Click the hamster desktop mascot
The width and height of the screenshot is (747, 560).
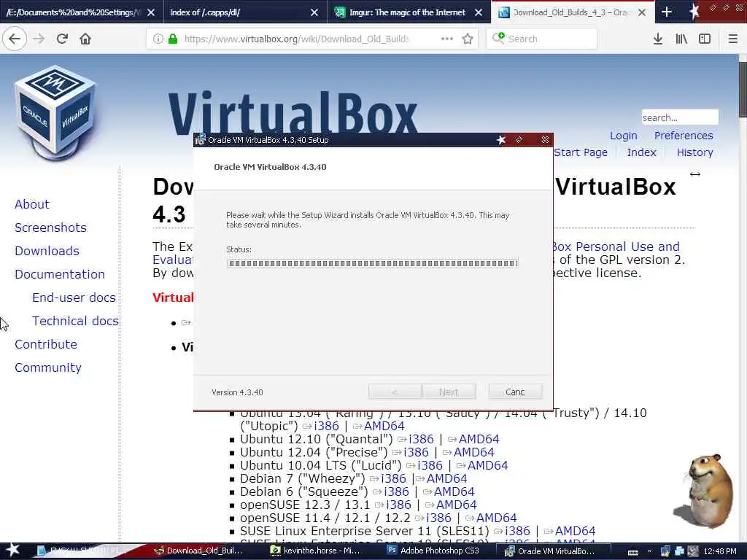tap(704, 491)
